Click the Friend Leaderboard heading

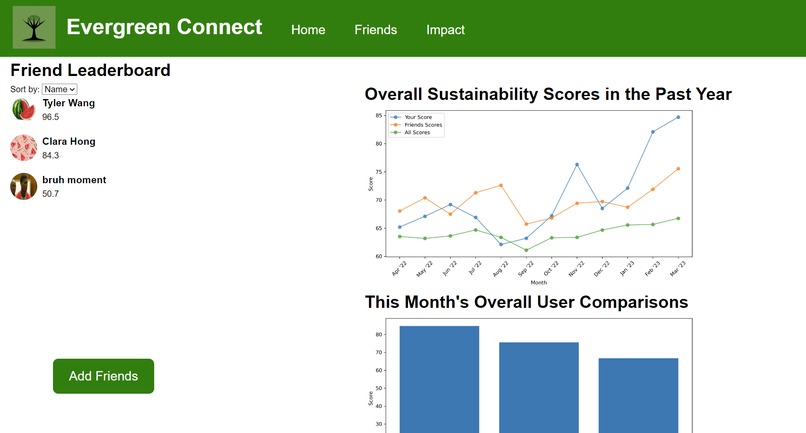click(x=90, y=70)
